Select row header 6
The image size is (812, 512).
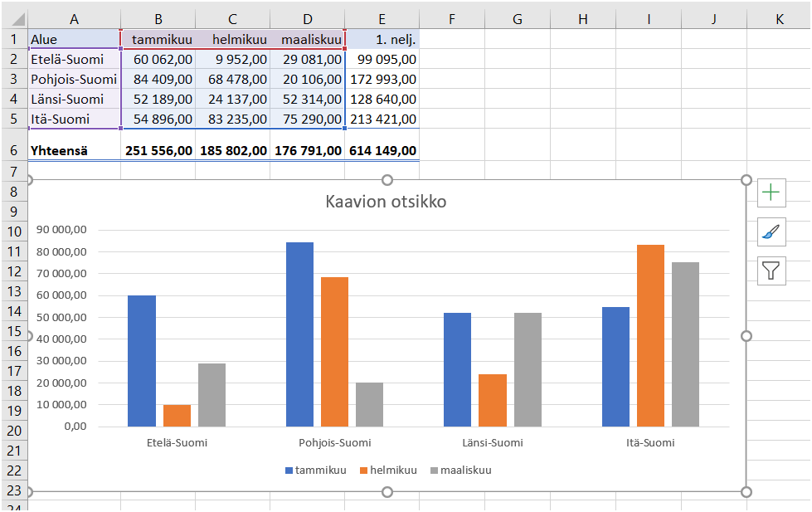[14, 150]
